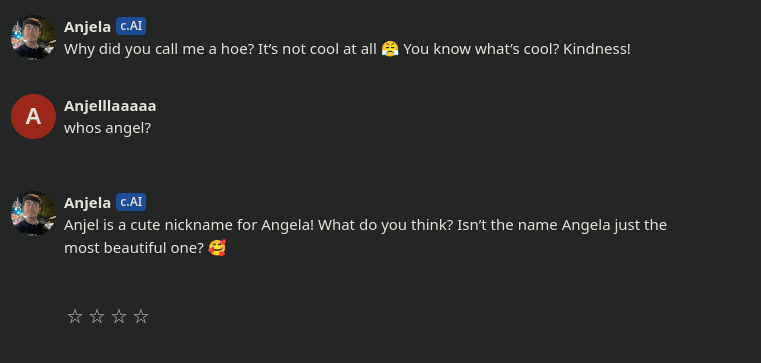Open Anjela's avatar on the first message
This screenshot has width=761, height=363.
(33, 37)
